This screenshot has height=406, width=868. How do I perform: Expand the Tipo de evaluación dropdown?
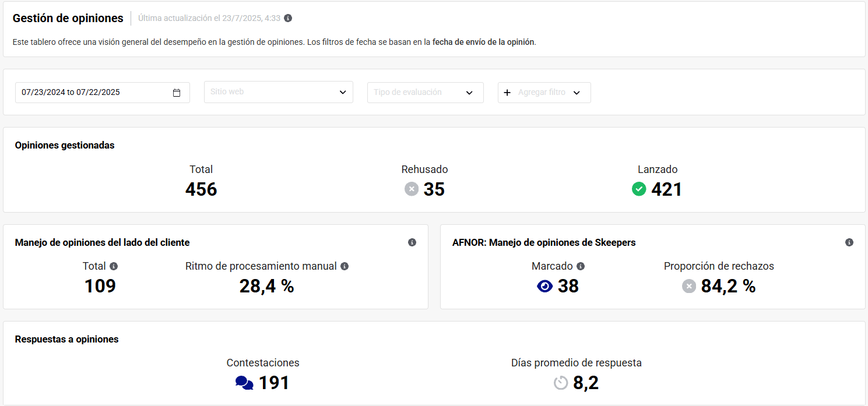click(425, 93)
